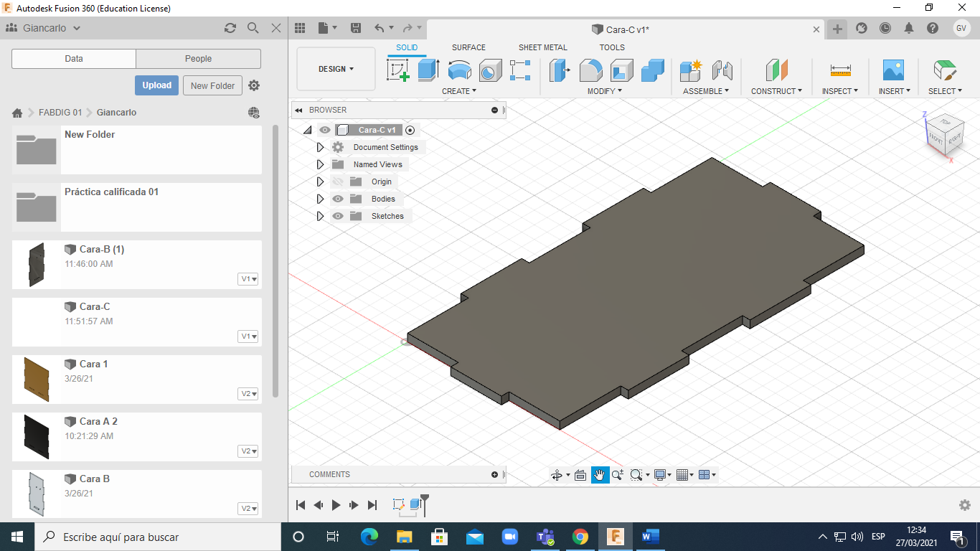Show the Origin folder
This screenshot has height=551, width=980.
coord(338,182)
